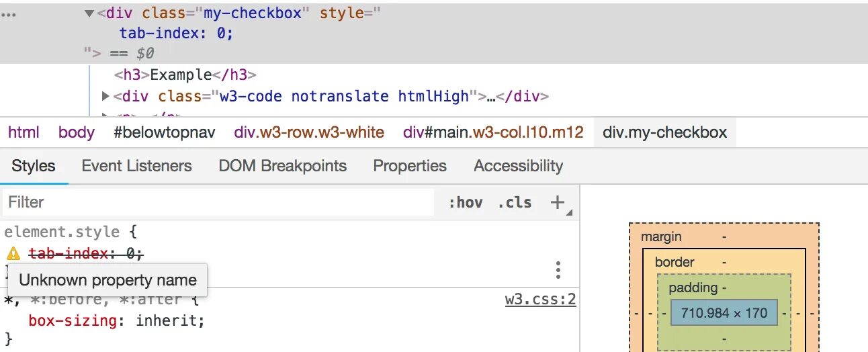Click the yellow warning icon beside tab-index
This screenshot has height=352, width=868.
tap(13, 254)
